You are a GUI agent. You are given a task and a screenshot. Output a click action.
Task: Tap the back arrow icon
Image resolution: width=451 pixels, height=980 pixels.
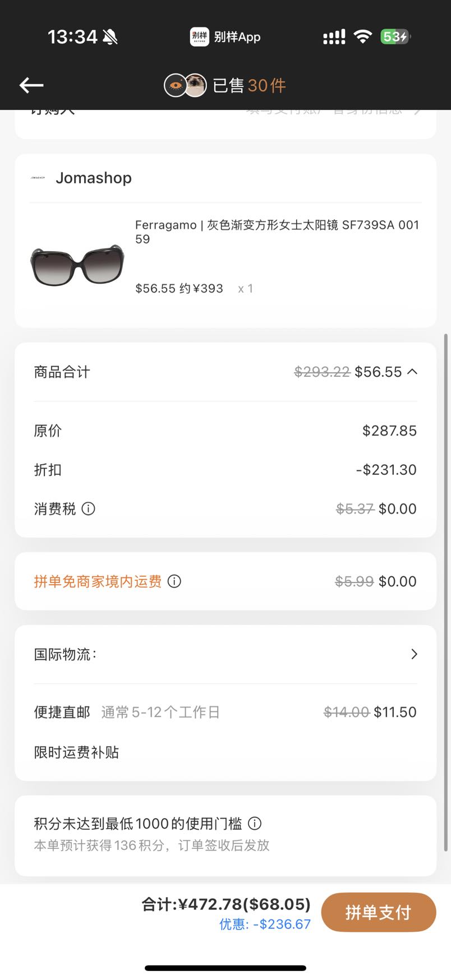tap(31, 85)
